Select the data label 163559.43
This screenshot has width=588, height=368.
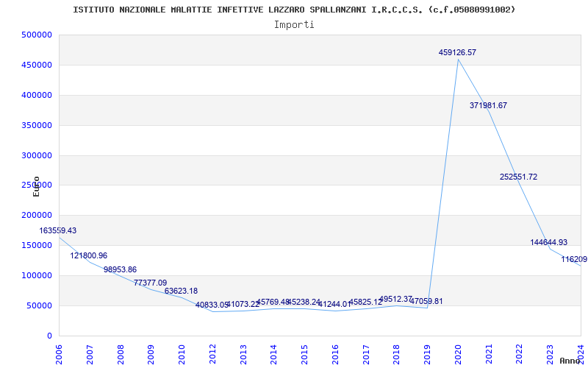click(58, 230)
